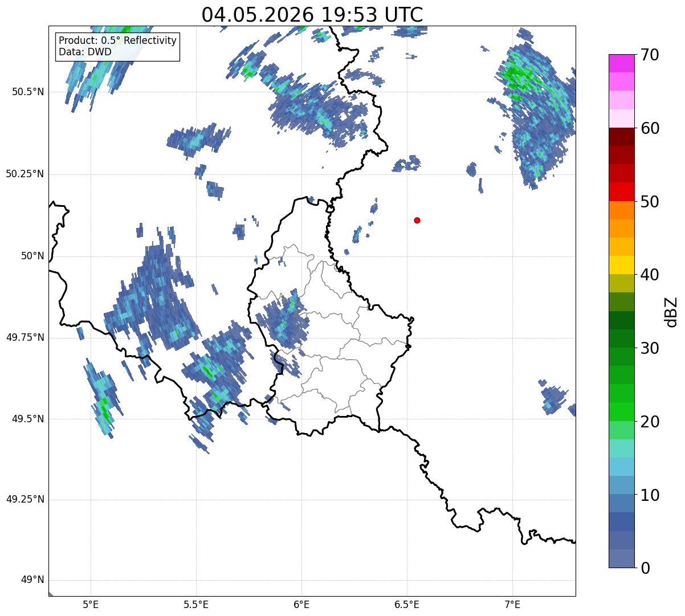Viewport: 685px width, 616px height.
Task: Click the 49°N latitude tick label
Action: (x=32, y=580)
